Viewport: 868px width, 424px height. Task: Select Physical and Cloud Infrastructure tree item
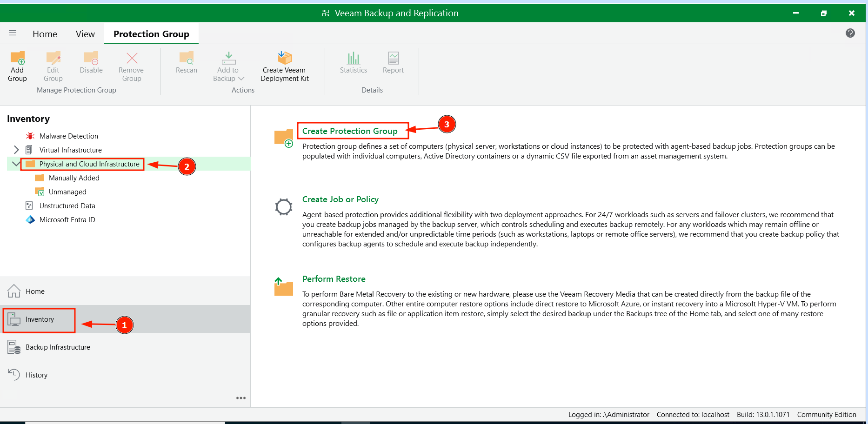(89, 164)
